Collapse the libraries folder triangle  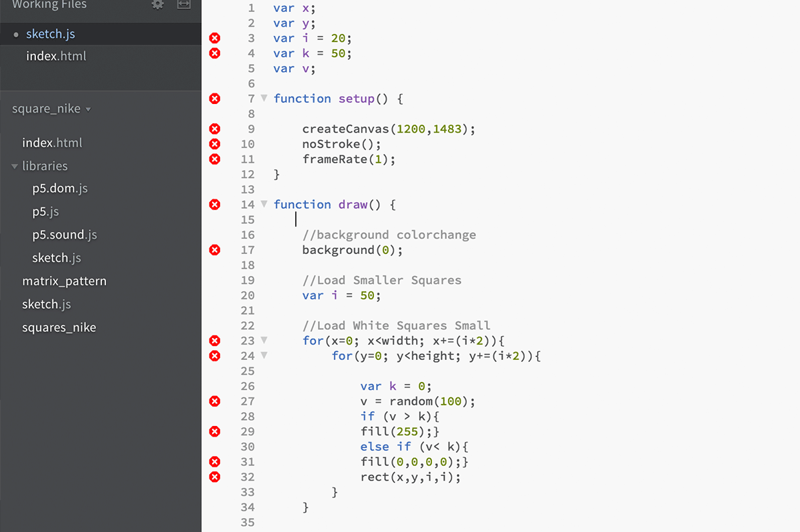coord(15,166)
